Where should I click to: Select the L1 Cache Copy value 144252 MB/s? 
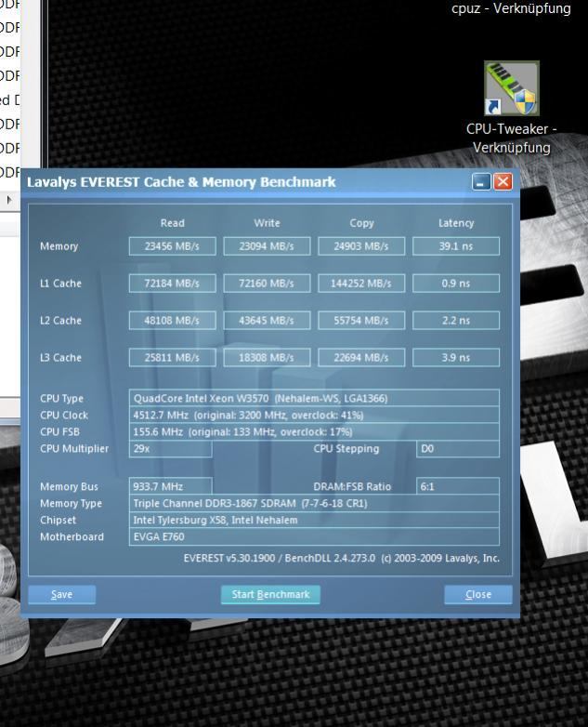(x=361, y=284)
